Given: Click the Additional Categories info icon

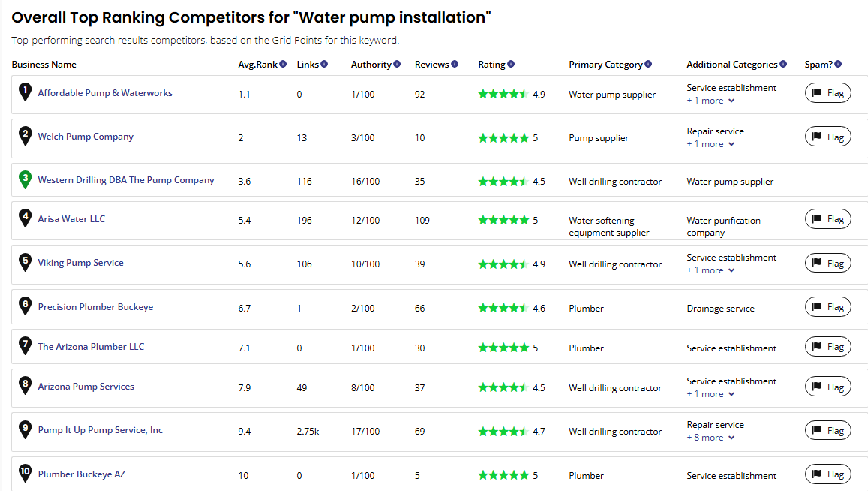Looking at the screenshot, I should click(783, 64).
